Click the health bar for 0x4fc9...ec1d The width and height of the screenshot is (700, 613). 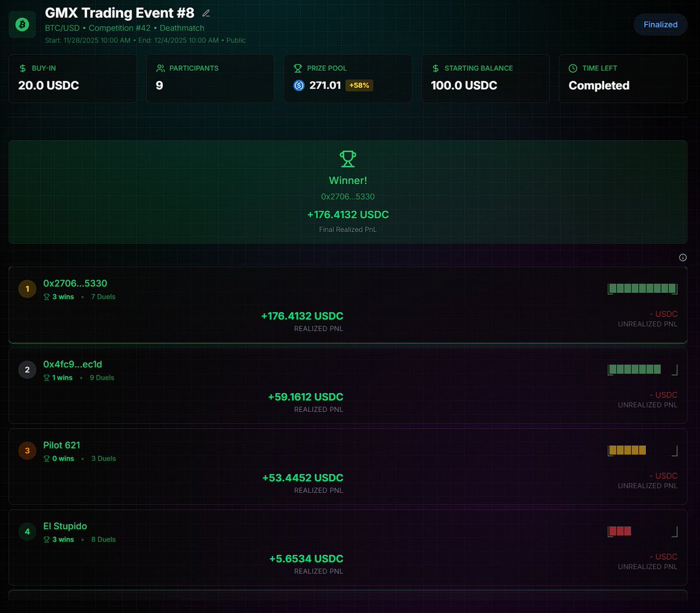[642, 369]
